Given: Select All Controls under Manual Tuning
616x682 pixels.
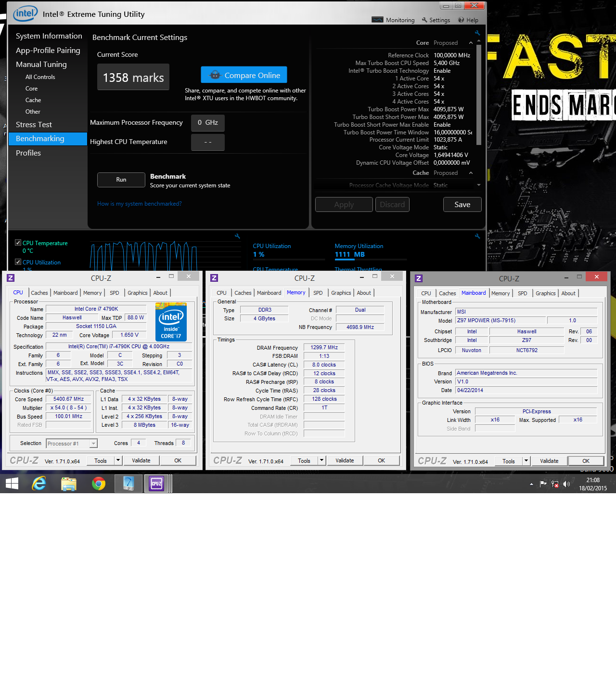Looking at the screenshot, I should (x=40, y=77).
